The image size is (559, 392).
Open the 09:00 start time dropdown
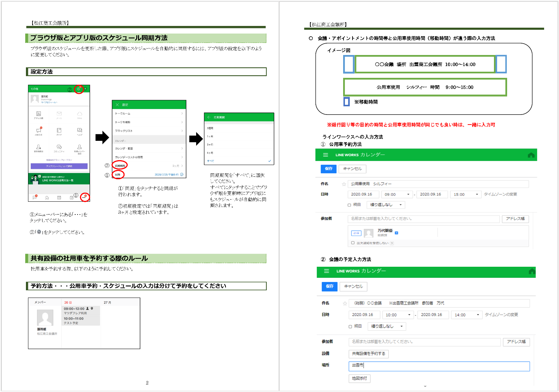point(397,194)
